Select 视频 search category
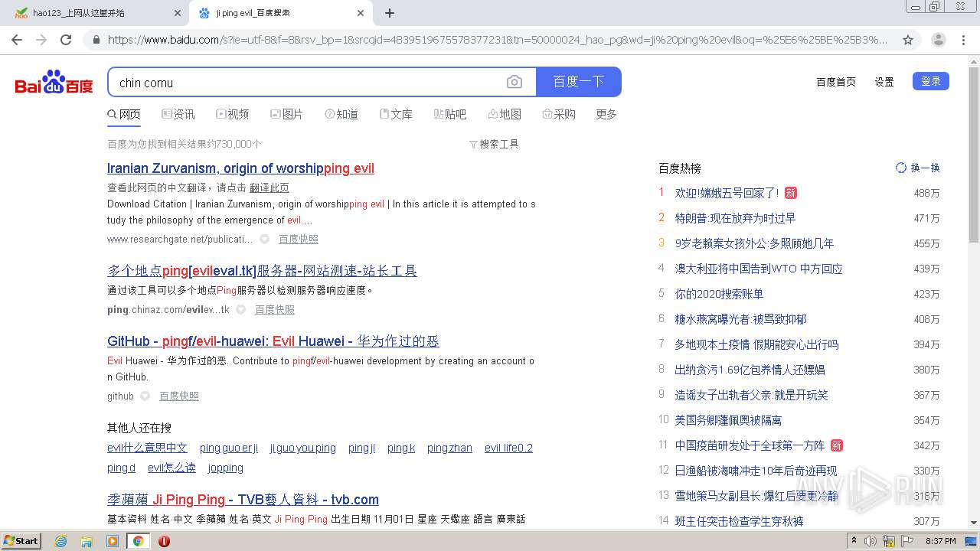The height and width of the screenshot is (551, 980). point(233,114)
